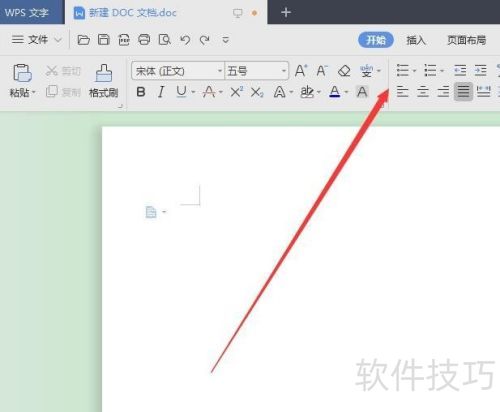Toggle character shading A icon

[x=362, y=92]
